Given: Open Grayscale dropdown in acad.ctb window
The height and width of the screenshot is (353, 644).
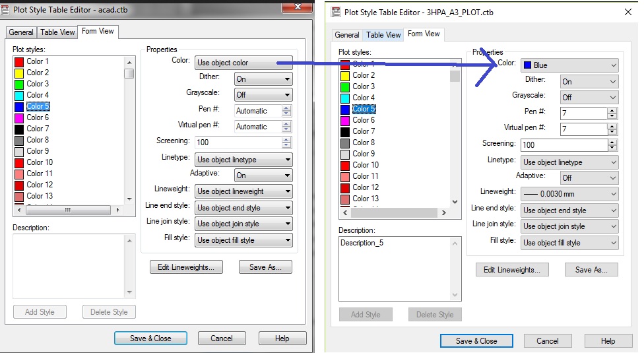Looking at the screenshot, I should [263, 95].
